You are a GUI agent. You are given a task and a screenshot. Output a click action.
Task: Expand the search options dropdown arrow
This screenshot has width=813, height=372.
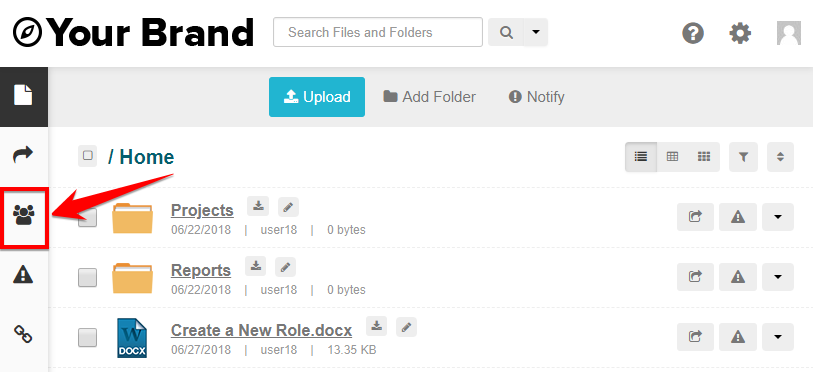tap(536, 32)
